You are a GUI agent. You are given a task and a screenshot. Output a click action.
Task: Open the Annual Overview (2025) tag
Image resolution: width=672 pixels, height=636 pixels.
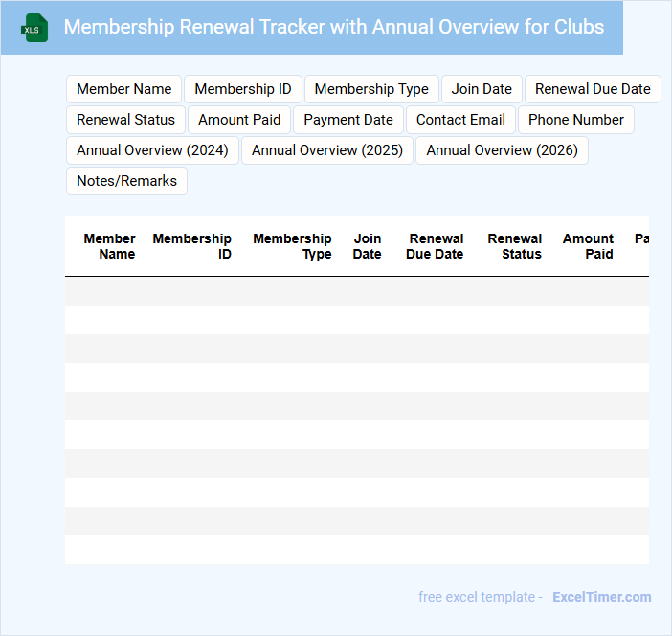click(327, 150)
